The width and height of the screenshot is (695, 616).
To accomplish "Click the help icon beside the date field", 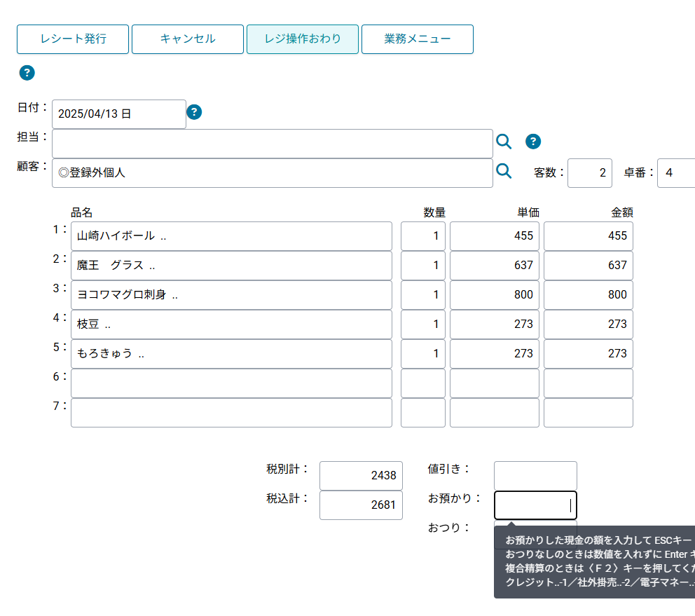I will (194, 112).
